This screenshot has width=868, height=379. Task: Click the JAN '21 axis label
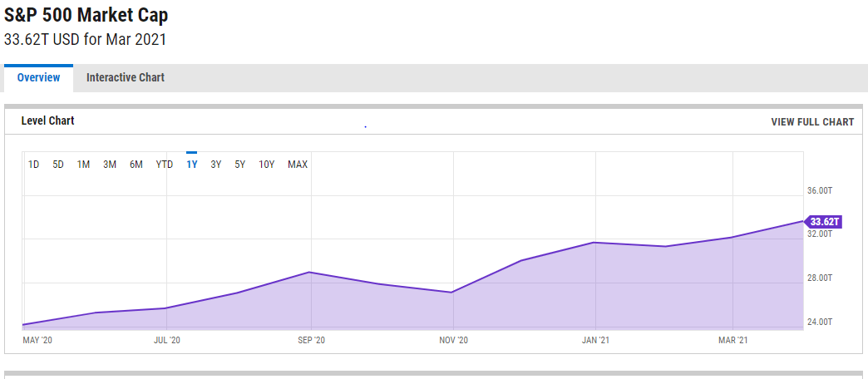(x=595, y=340)
